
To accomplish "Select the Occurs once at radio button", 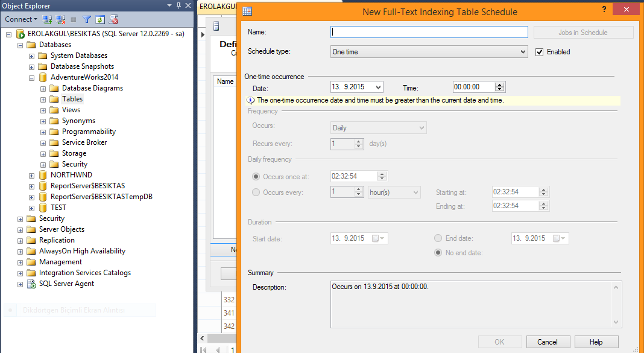I will 256,177.
